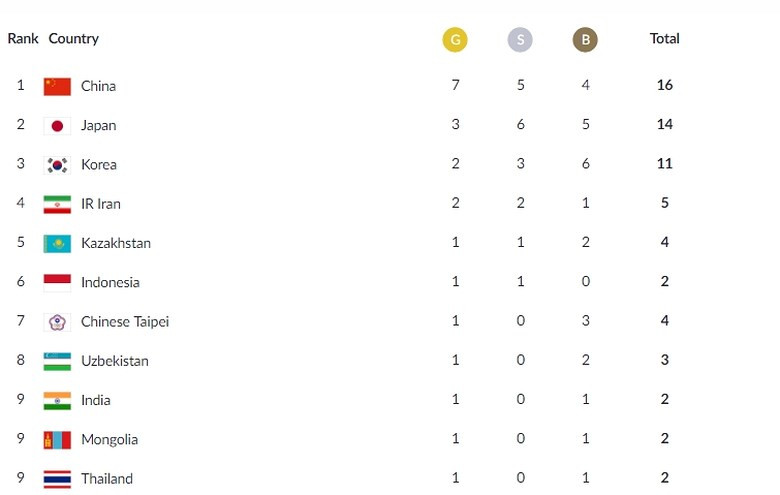Click the Rank column header
The image size is (780, 495).
tap(23, 39)
